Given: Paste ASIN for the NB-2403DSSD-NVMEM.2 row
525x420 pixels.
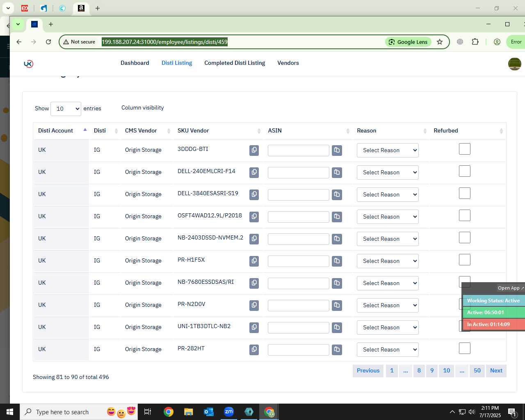Looking at the screenshot, I should (x=337, y=239).
